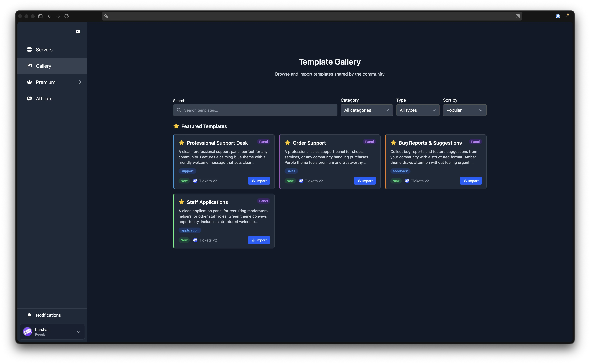Viewport: 590px width, 364px height.
Task: Open the Staff Applications card title
Action: [x=207, y=202]
